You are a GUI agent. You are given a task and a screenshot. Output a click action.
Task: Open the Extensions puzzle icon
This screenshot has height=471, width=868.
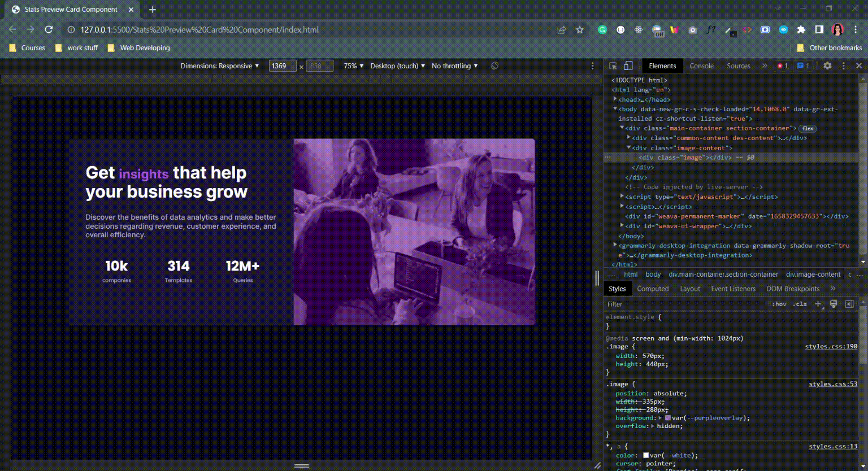pos(801,30)
